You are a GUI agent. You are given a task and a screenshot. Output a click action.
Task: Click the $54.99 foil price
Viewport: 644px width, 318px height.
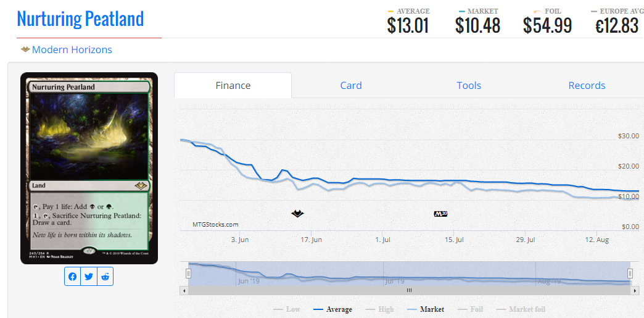[548, 26]
